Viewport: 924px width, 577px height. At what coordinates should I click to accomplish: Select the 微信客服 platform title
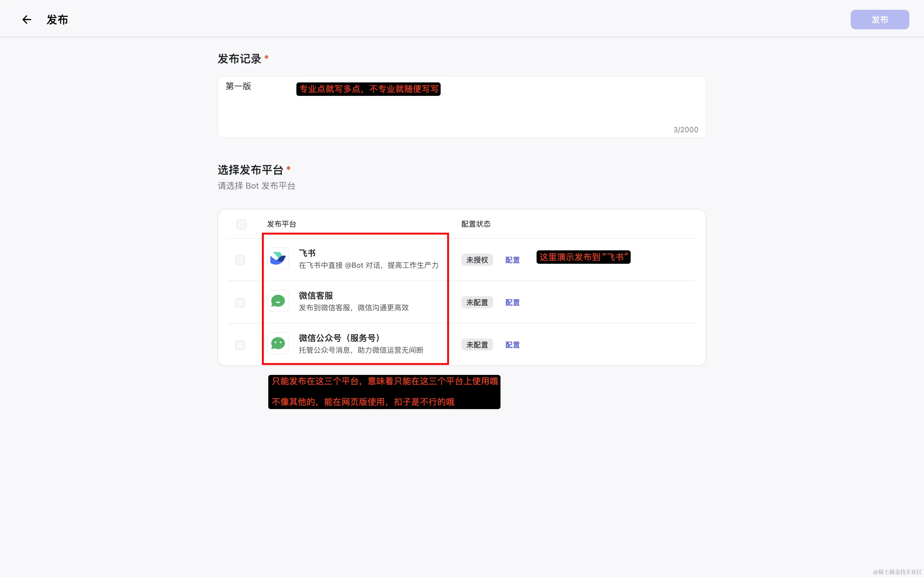tap(316, 296)
